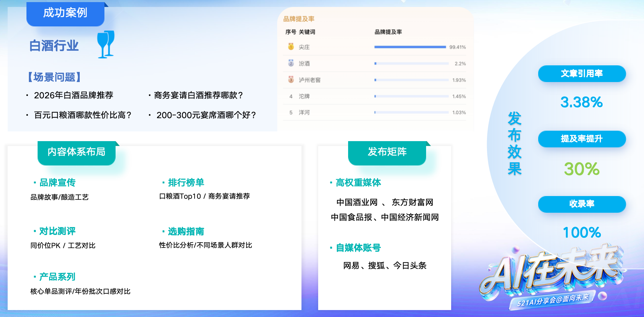Click the 核心单品测评/年份批次口感对比 text

coord(80,291)
